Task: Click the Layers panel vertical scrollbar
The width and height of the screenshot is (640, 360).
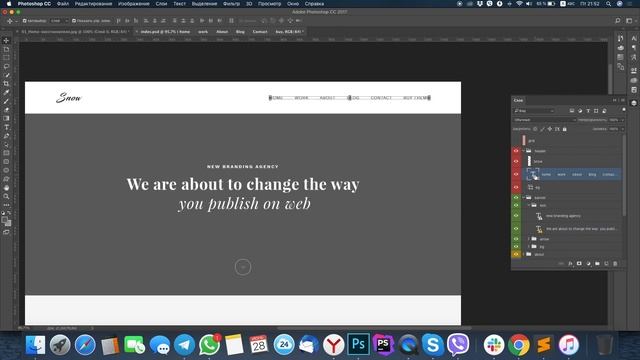Action: point(624,176)
